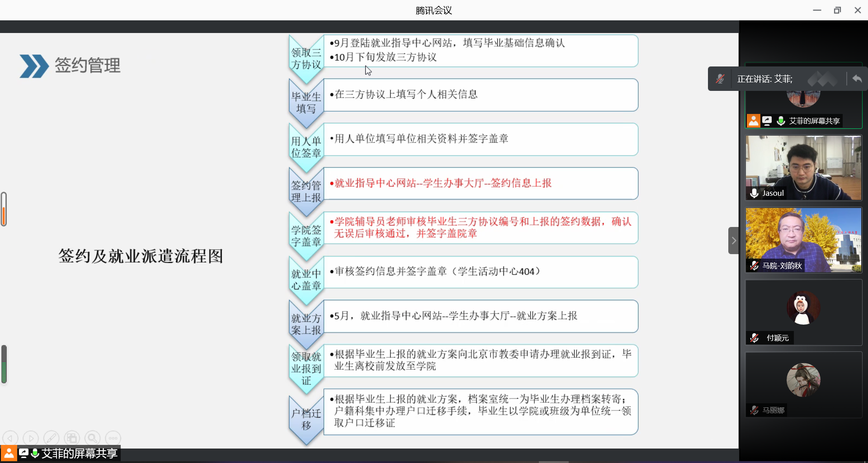Viewport: 868px width, 463px height.
Task: Collapse the participant video panel via chevron
Action: click(x=733, y=240)
